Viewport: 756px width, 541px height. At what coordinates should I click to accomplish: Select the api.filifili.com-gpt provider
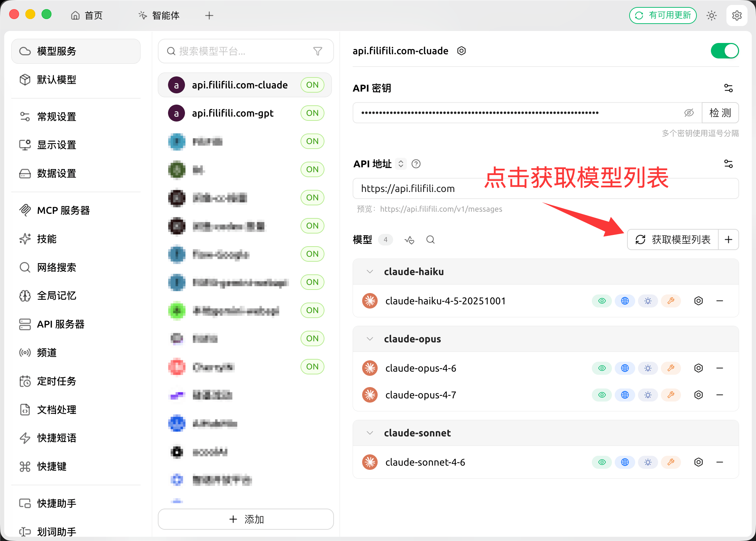pyautogui.click(x=245, y=113)
